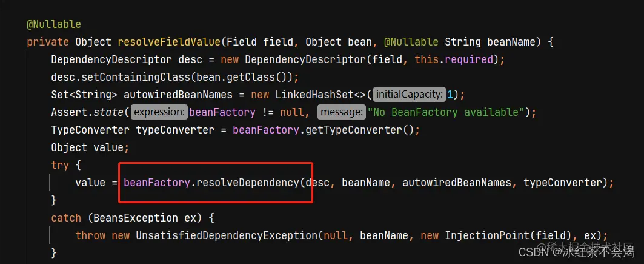The width and height of the screenshot is (644, 264).
Task: Click the try keyword
Action: [x=60, y=165]
